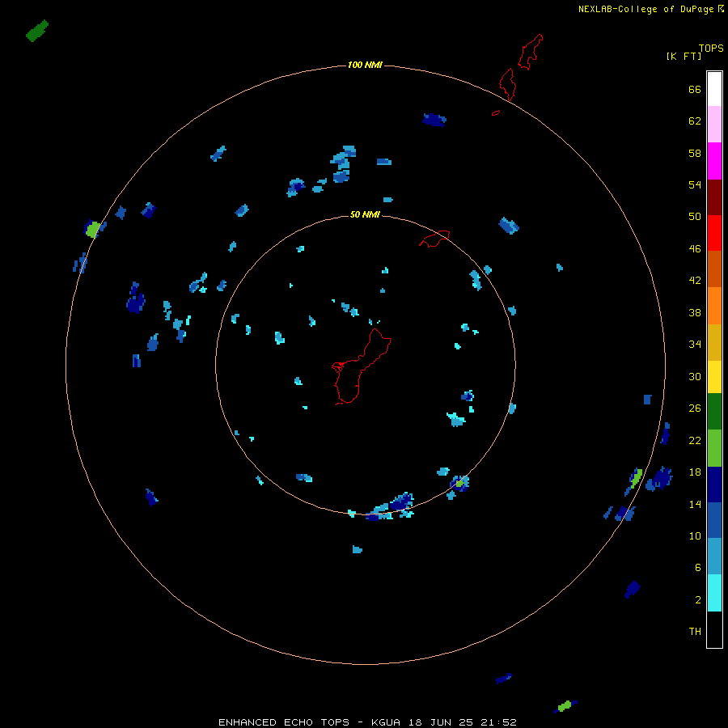Screen dimensions: 728x728
Task: Click the white swatch in the tops legend
Action: coord(714,89)
